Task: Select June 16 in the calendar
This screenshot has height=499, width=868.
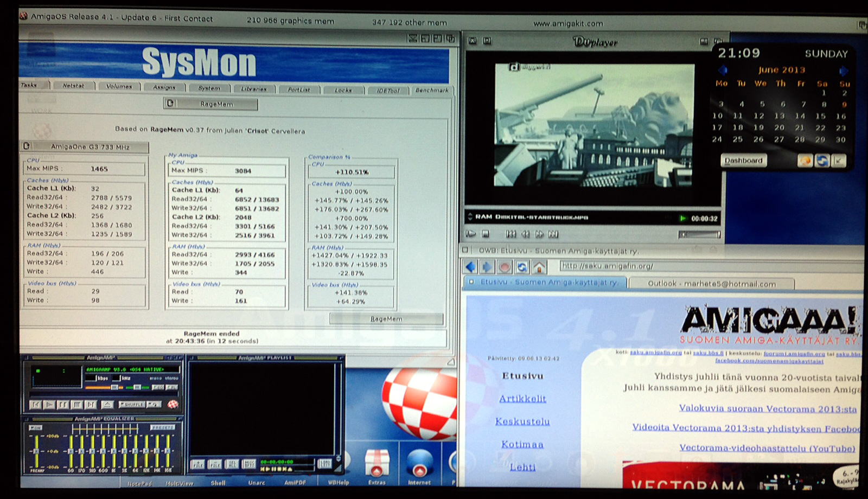Action: click(x=841, y=116)
